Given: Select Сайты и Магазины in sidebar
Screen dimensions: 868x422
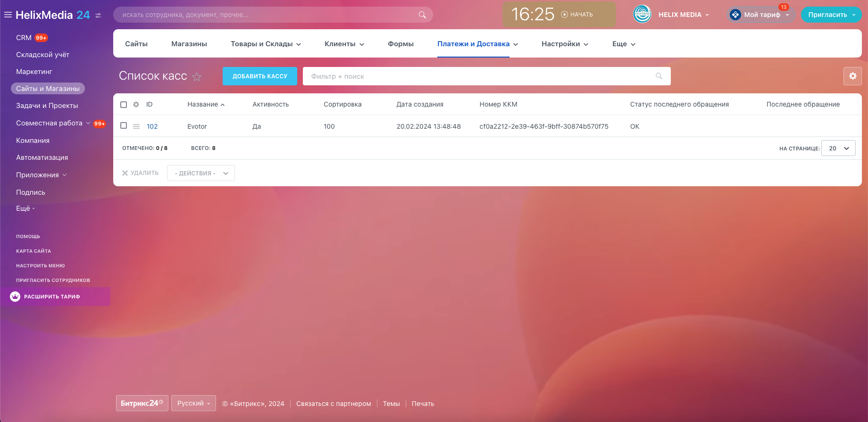Looking at the screenshot, I should click(48, 89).
